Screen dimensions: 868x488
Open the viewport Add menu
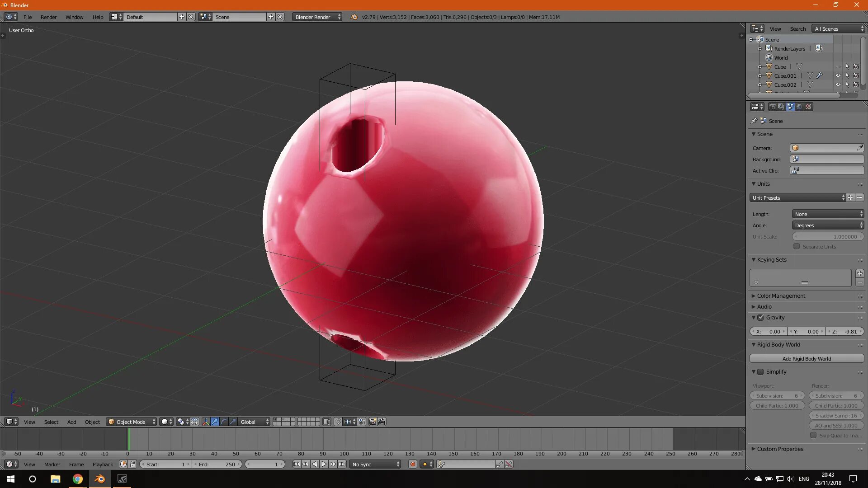point(71,422)
